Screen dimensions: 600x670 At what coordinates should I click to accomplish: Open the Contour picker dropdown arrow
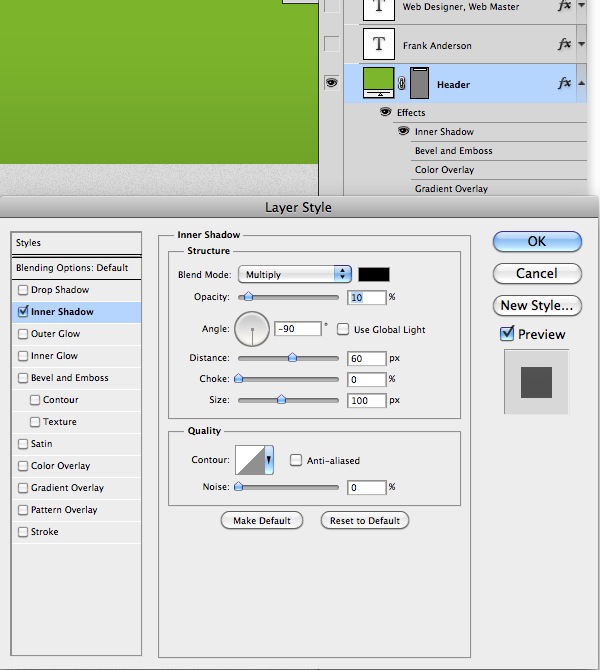coord(269,460)
